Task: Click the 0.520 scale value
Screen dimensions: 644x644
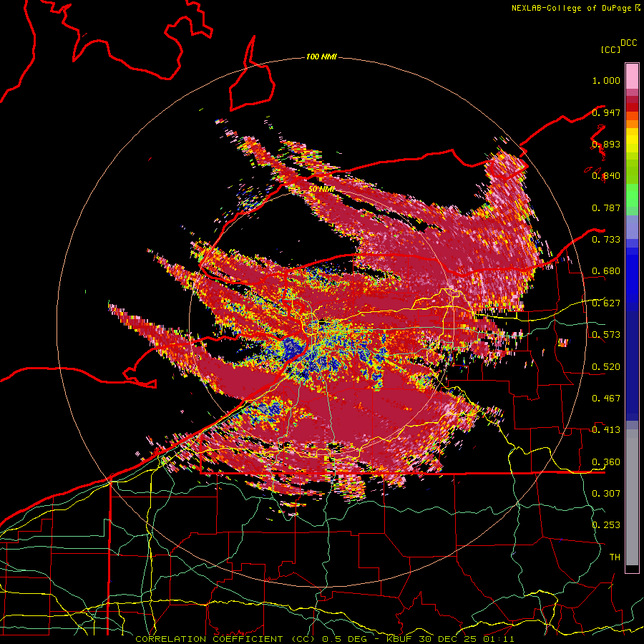Action: [606, 366]
